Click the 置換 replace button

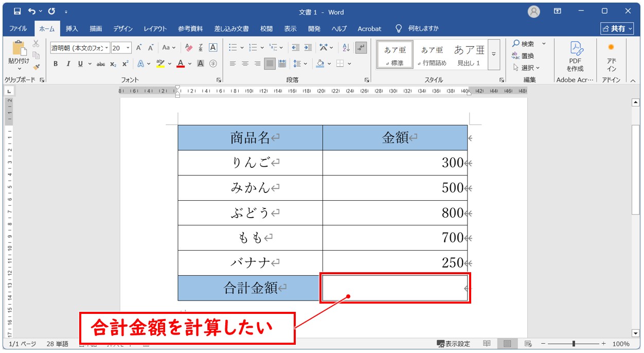coord(523,56)
